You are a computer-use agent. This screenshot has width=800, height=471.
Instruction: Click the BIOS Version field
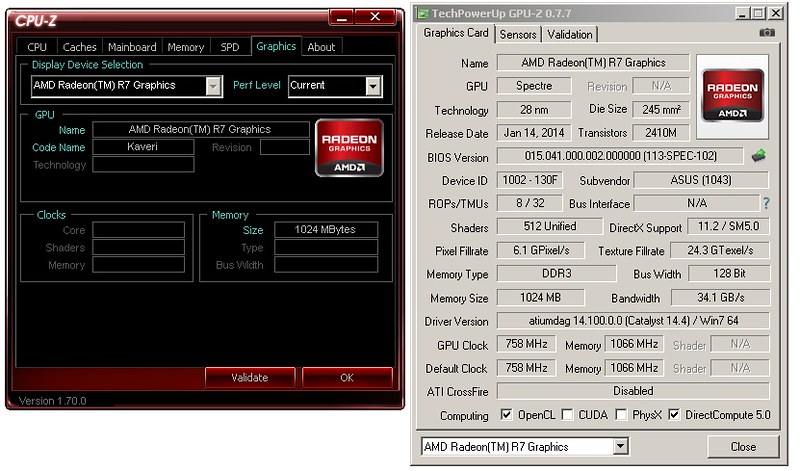click(x=620, y=156)
